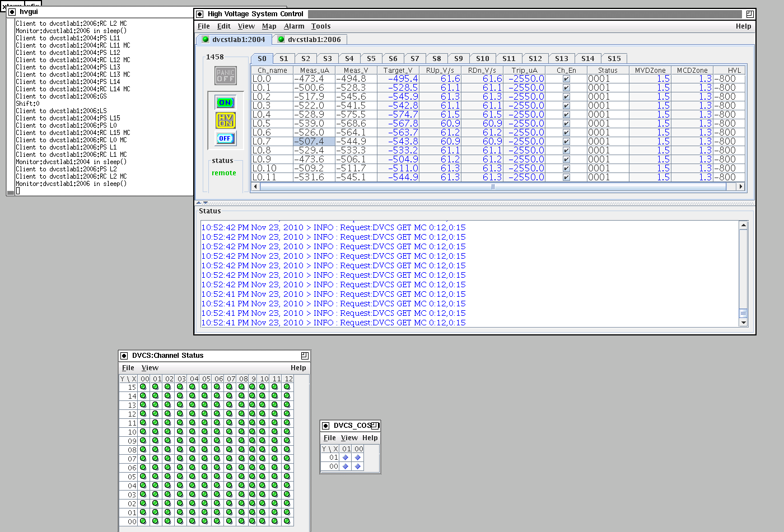Image resolution: width=784 pixels, height=532 pixels.
Task: Open Help menu in DVCS_COS window
Action: click(370, 438)
